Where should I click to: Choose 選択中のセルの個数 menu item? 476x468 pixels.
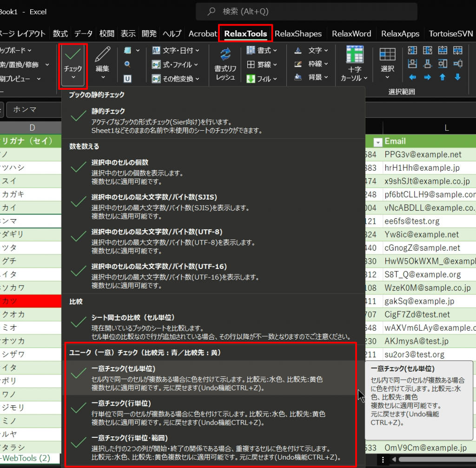pos(213,172)
